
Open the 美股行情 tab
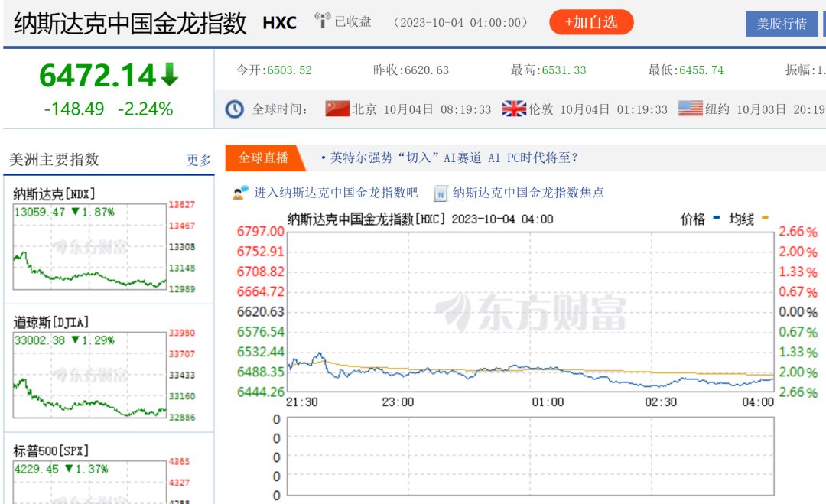(x=782, y=24)
